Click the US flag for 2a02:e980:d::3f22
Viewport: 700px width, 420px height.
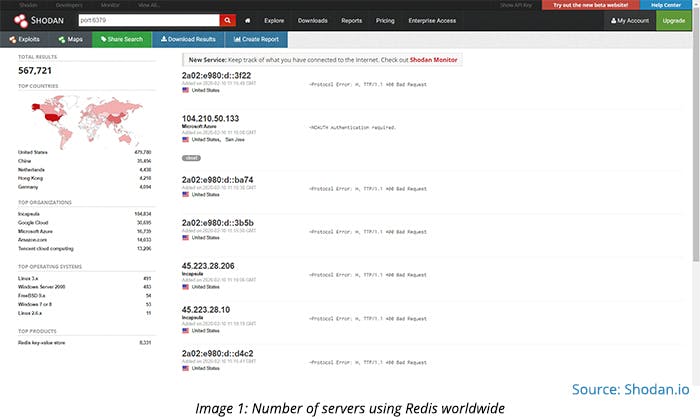tap(185, 90)
